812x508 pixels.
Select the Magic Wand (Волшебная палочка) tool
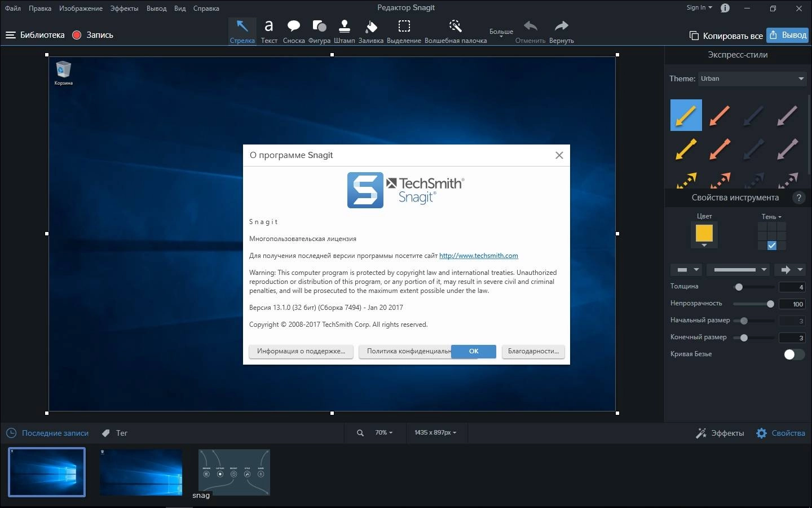pos(456,31)
